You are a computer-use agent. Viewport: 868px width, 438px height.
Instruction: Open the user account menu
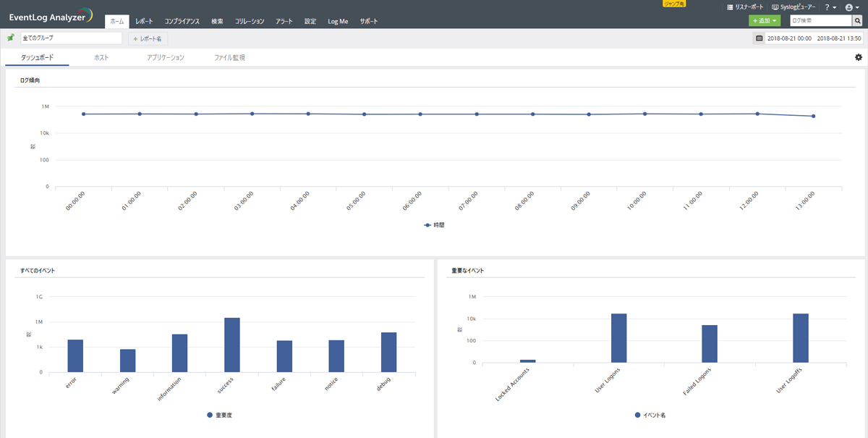[x=851, y=7]
